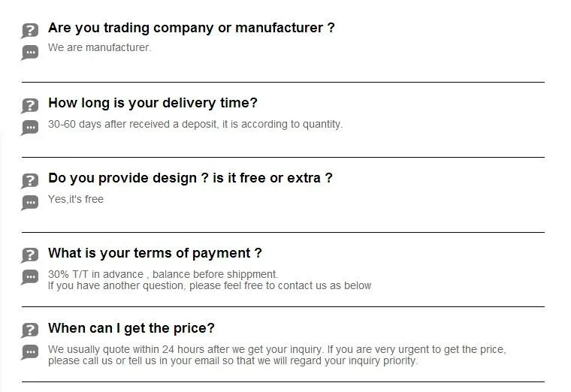Image resolution: width=571 pixels, height=392 pixels.
Task: Click the 'We are manufacturer.' answer text
Action: tap(100, 47)
